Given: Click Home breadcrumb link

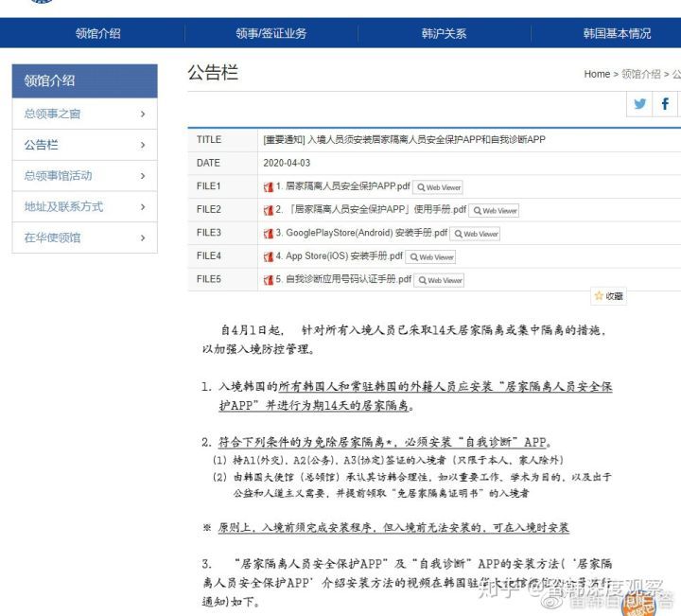Looking at the screenshot, I should coord(597,75).
